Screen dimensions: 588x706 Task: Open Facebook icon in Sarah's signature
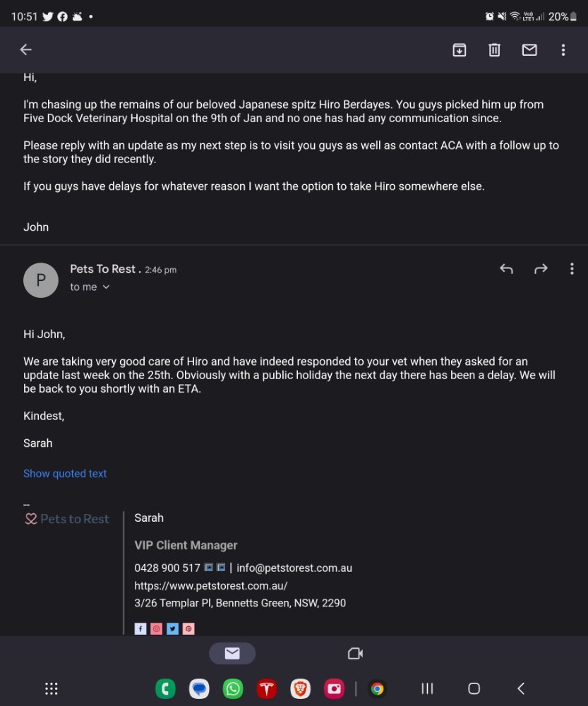click(140, 628)
